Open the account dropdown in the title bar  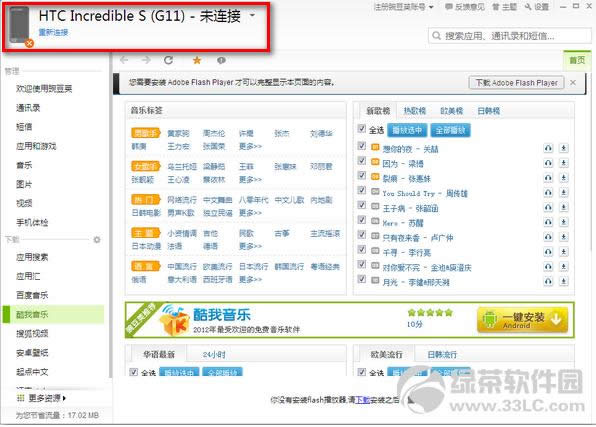[x=404, y=7]
